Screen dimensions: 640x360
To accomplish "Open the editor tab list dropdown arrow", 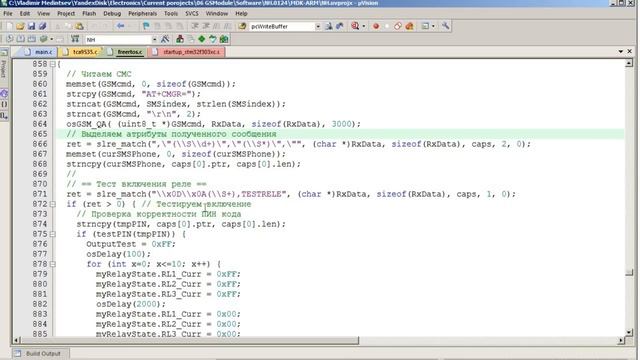I will point(620,51).
